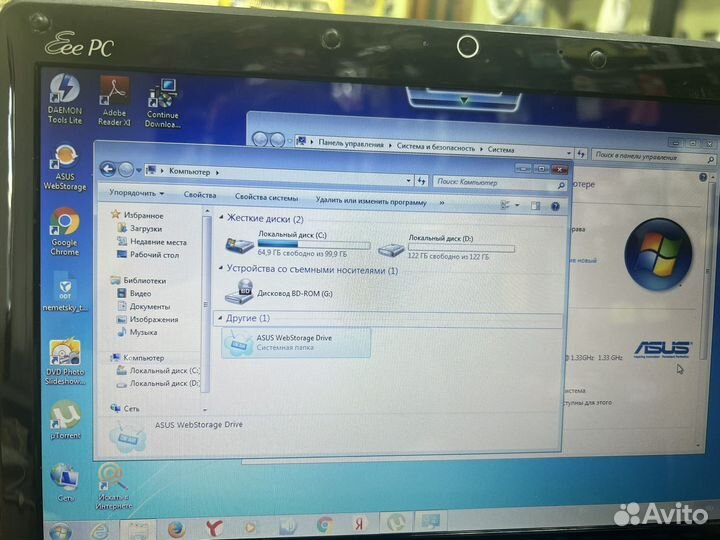Click Свойства системы in toolbar
720x540 pixels.
click(266, 197)
